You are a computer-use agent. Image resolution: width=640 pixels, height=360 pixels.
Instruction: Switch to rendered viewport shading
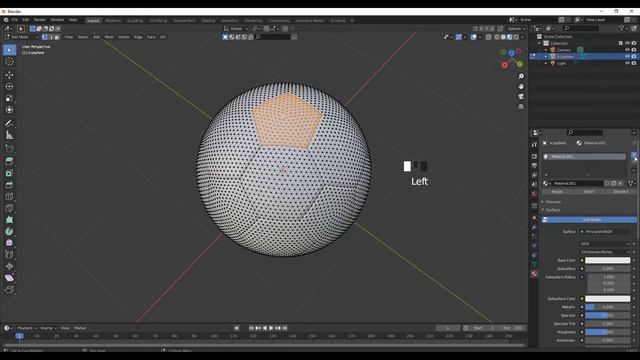click(516, 37)
